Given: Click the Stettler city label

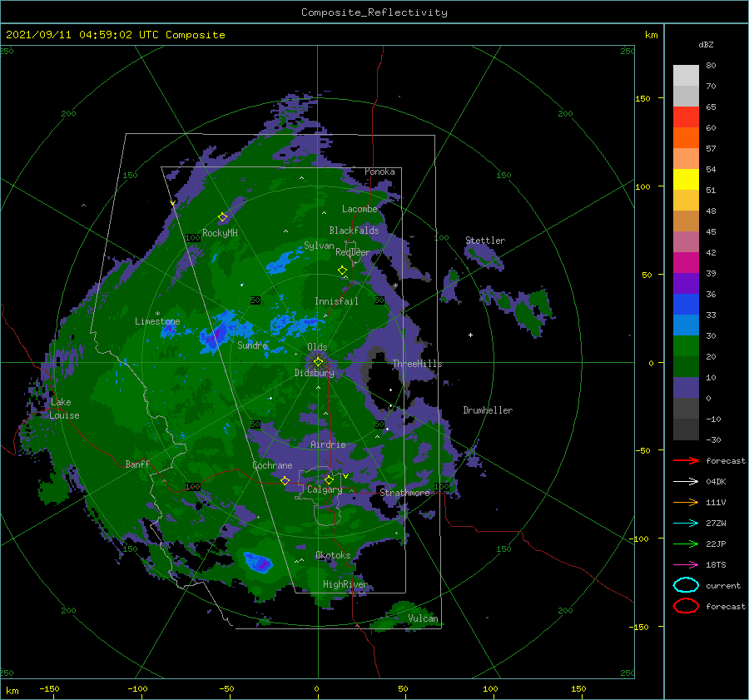Looking at the screenshot, I should (485, 241).
